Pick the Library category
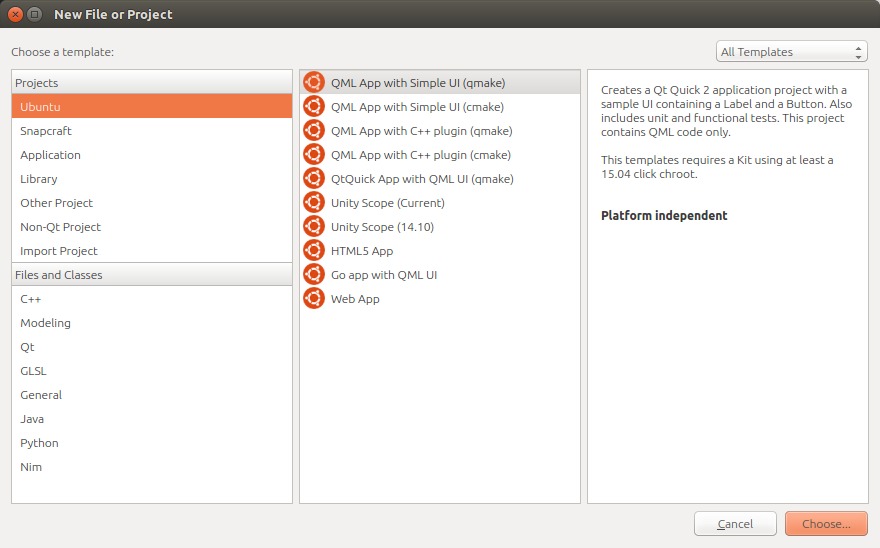Screen dimensions: 880x548 152,179
